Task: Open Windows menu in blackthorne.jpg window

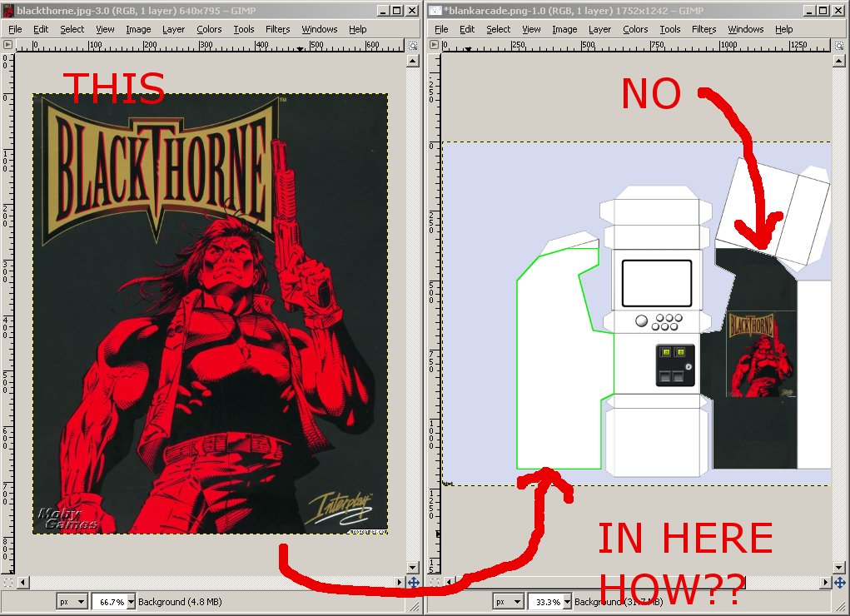Action: tap(320, 29)
